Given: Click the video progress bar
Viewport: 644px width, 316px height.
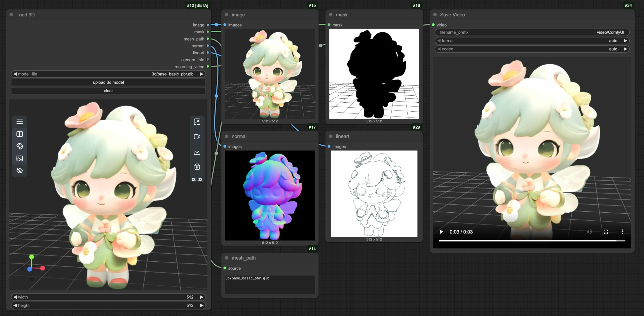Looking at the screenshot, I should [532, 241].
